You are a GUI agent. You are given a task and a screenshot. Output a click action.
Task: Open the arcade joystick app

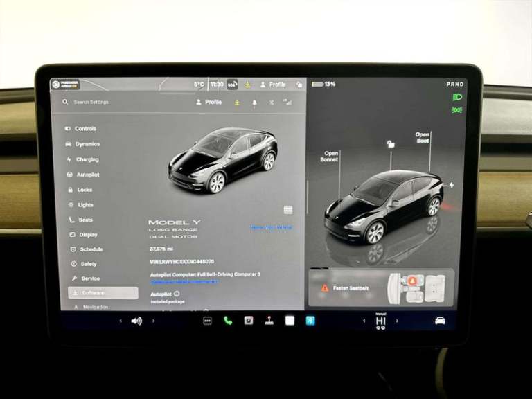click(269, 321)
